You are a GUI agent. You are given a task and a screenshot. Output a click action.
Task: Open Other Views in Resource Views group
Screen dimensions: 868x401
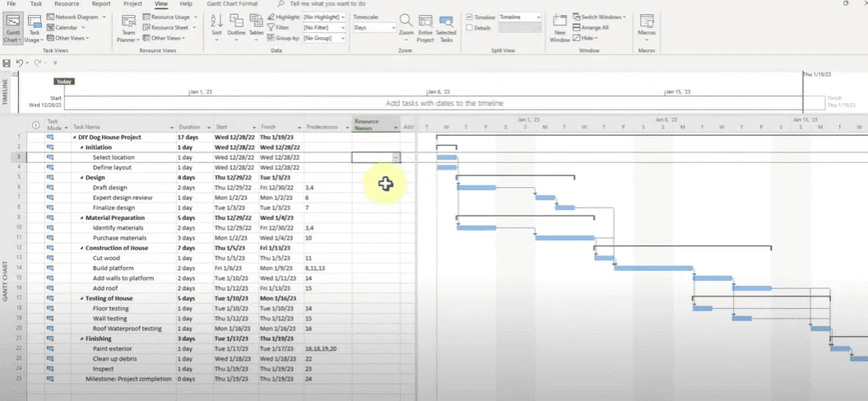click(165, 38)
